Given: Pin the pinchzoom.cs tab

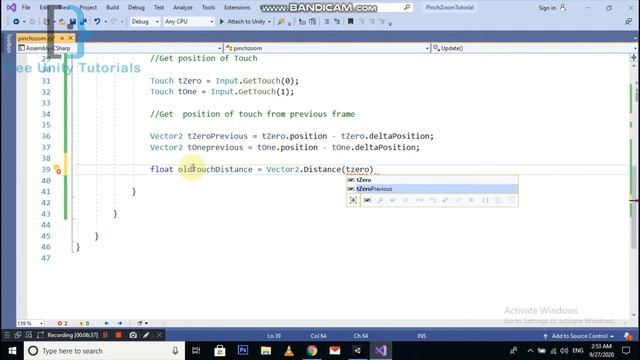Looking at the screenshot, I should point(62,38).
